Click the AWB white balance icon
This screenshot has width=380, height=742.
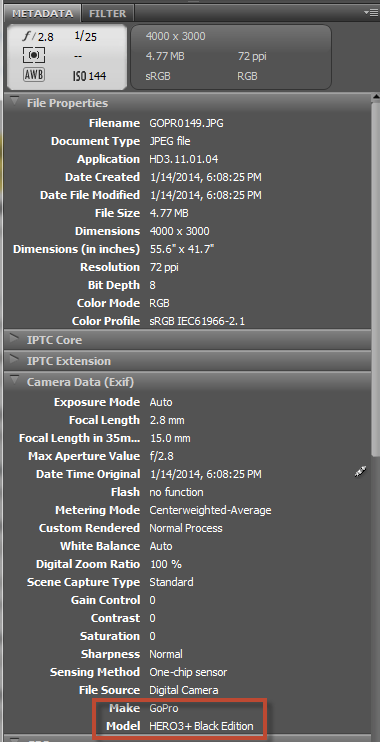tap(34, 75)
